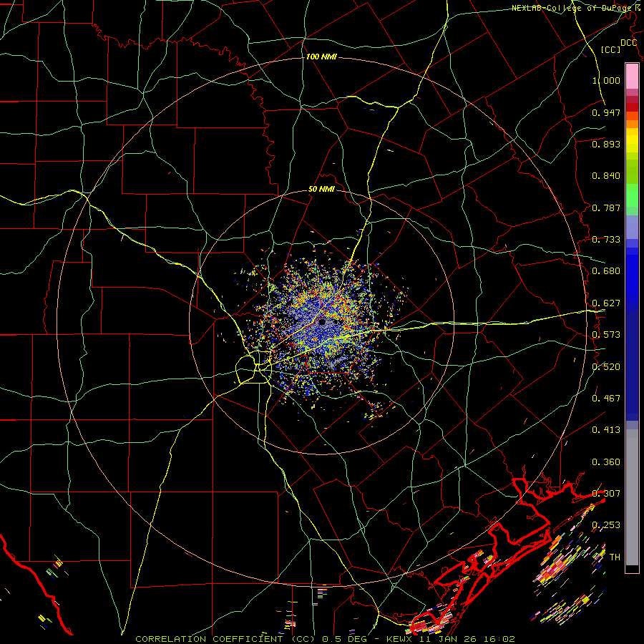Click the 0.680 legend value
This screenshot has width=644, height=644.
pyautogui.click(x=606, y=271)
